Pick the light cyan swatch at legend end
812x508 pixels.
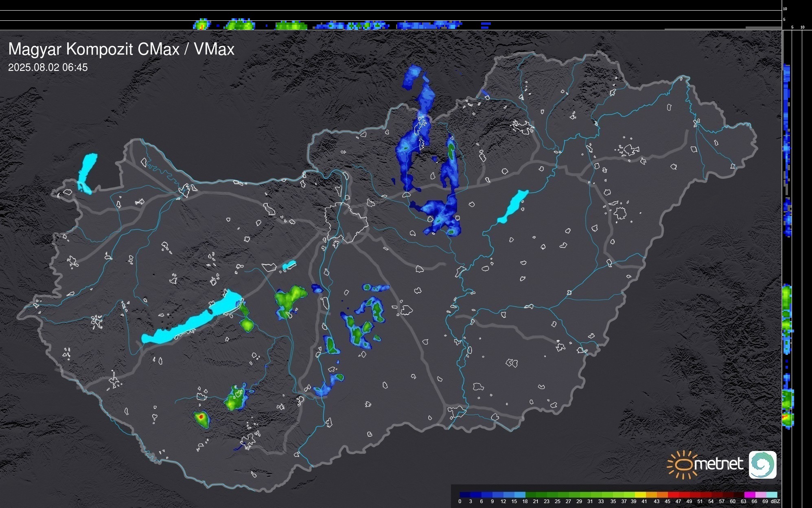[771, 495]
